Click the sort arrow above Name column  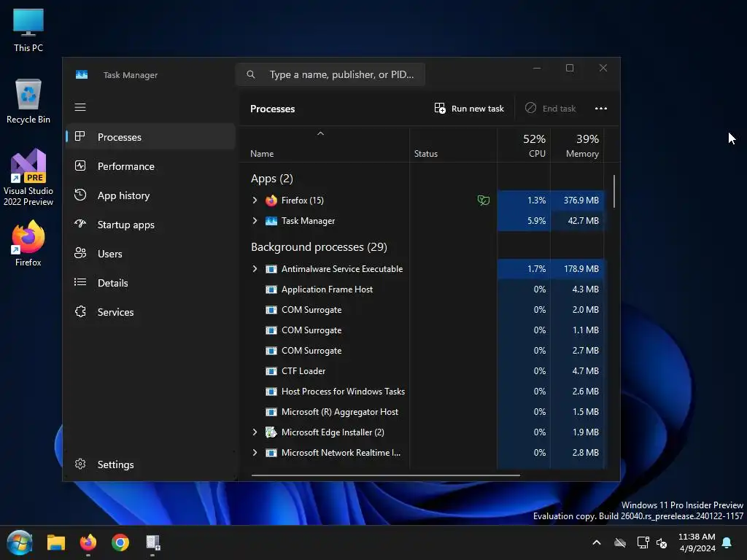tap(321, 134)
